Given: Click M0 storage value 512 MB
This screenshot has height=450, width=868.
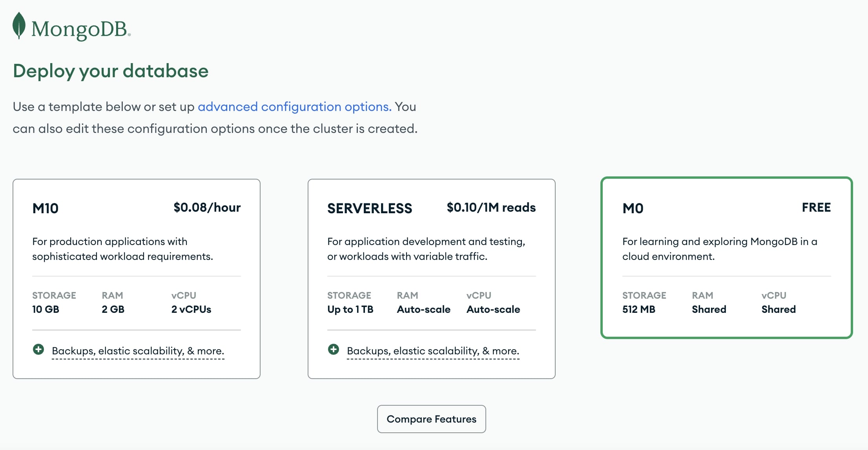Looking at the screenshot, I should click(639, 309).
